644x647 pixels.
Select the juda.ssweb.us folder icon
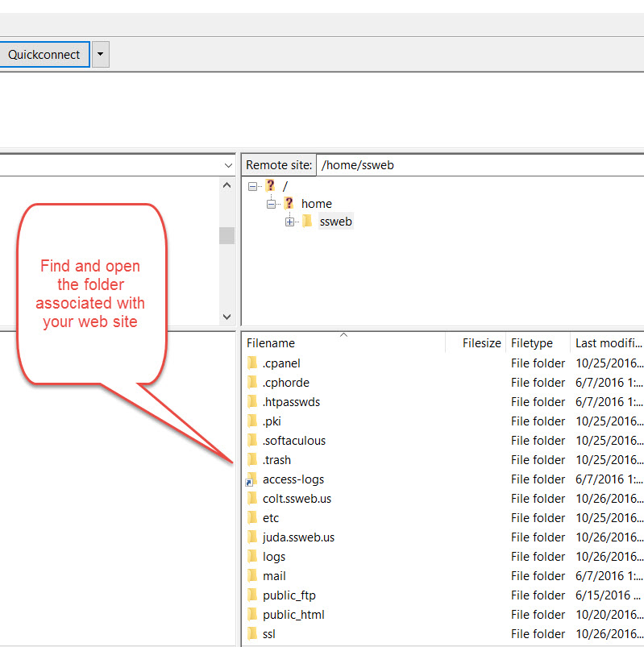[252, 537]
